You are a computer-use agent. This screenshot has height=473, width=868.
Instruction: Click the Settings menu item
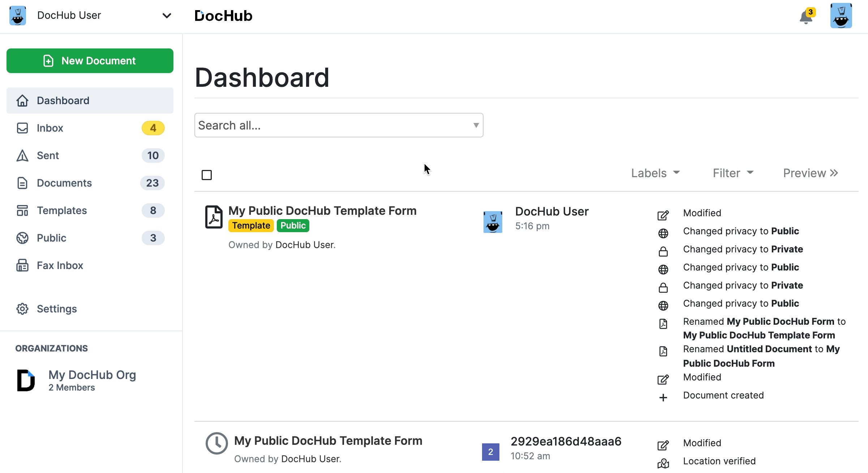point(57,309)
